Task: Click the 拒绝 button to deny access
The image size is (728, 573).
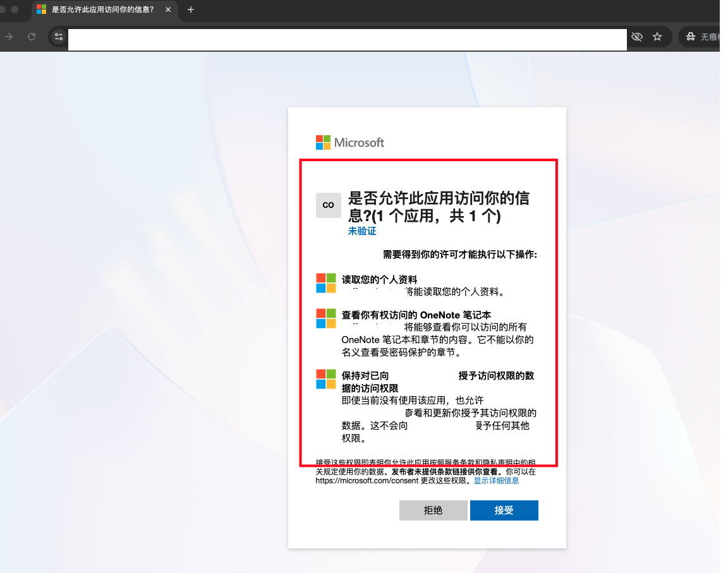Action: click(x=433, y=510)
